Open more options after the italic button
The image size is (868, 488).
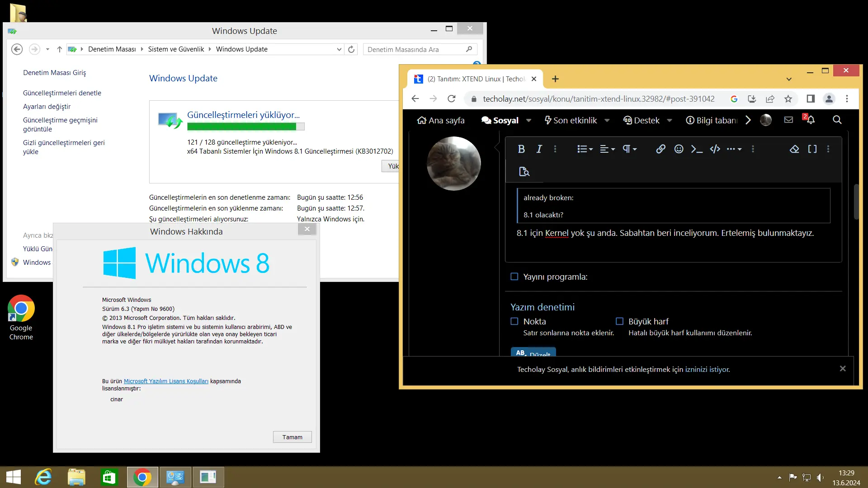pyautogui.click(x=555, y=149)
